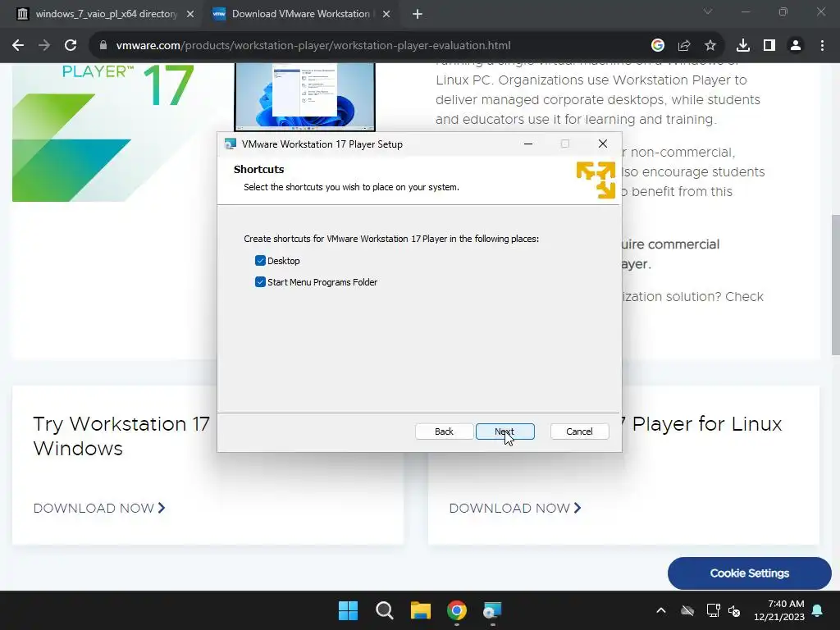840x630 pixels.
Task: Click Next in the VMware setup dialog
Action: click(x=505, y=431)
